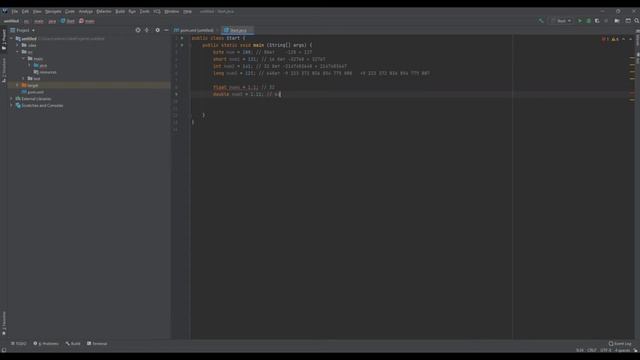Screen dimensions: 640x360
Task: Open the Help menu
Action: tap(187, 11)
